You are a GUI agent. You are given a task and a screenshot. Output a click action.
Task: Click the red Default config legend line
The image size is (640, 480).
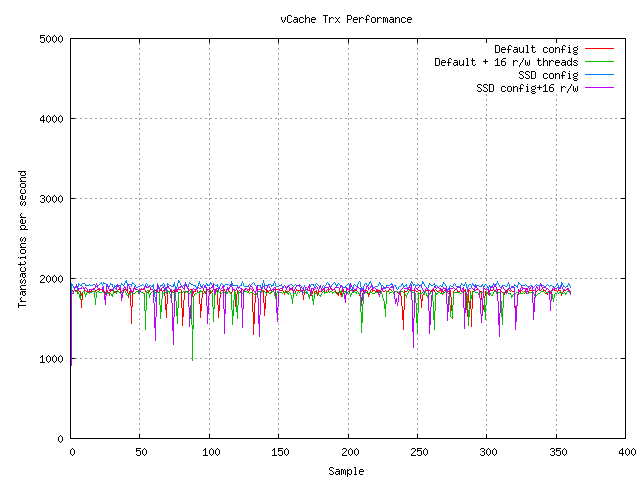click(x=598, y=49)
